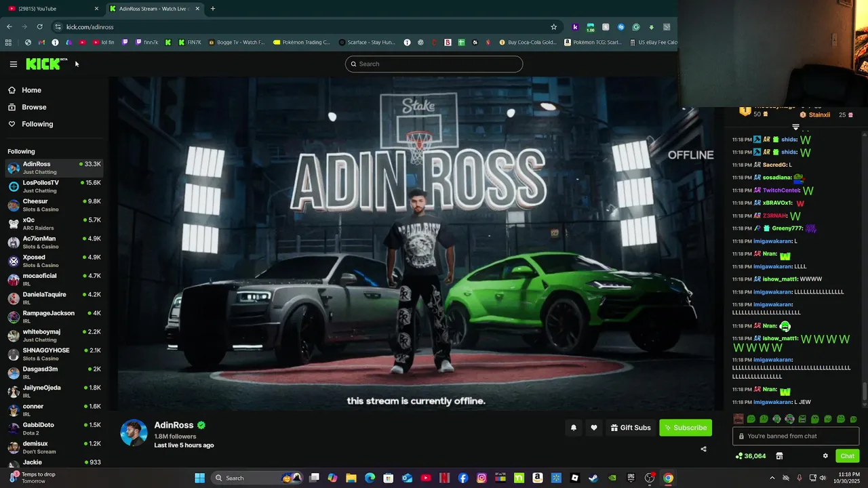Click the Kick extension icon in toolbar

point(575,27)
